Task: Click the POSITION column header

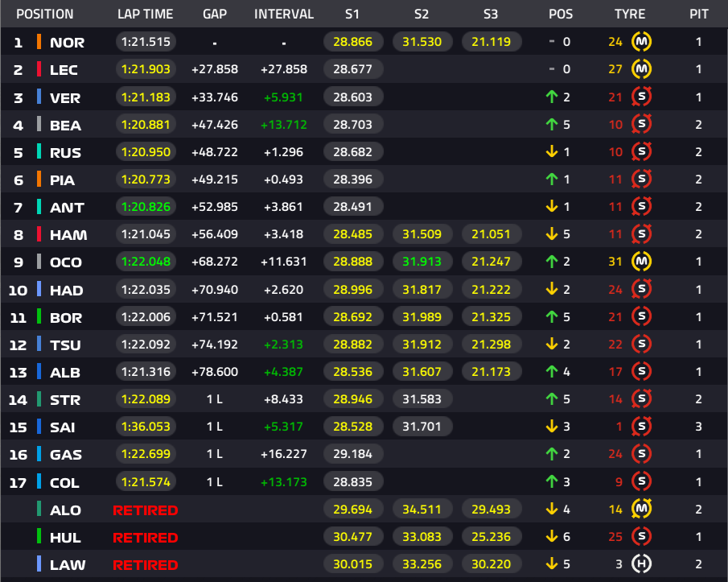Action: pos(44,14)
